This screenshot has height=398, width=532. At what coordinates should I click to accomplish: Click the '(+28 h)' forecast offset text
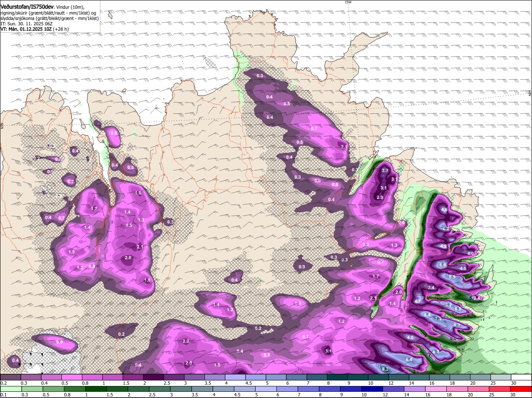click(x=61, y=29)
